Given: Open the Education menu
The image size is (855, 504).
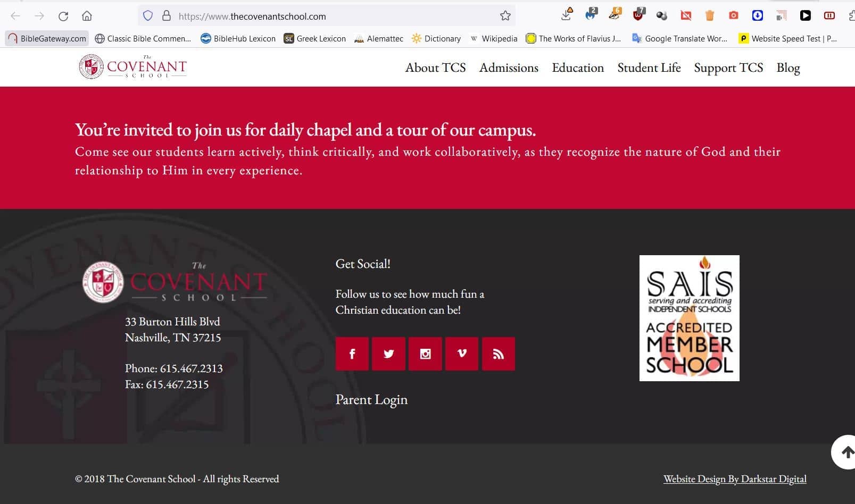Looking at the screenshot, I should point(578,68).
